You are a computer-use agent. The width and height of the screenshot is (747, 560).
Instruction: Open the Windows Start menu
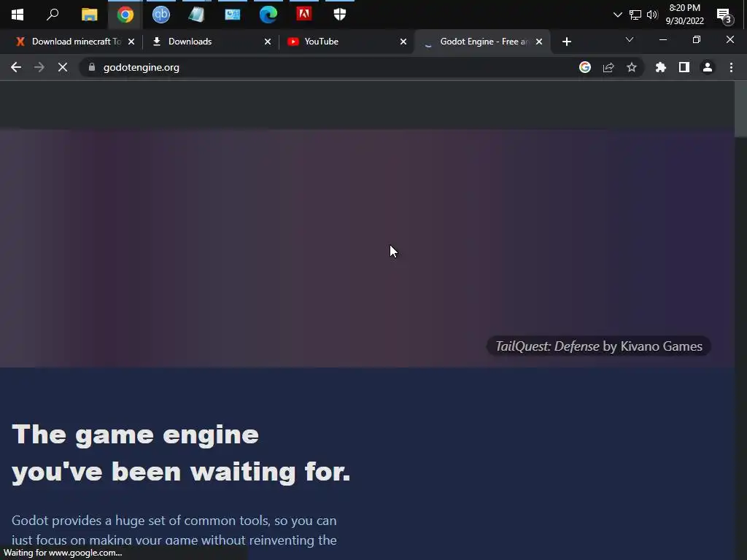click(18, 15)
